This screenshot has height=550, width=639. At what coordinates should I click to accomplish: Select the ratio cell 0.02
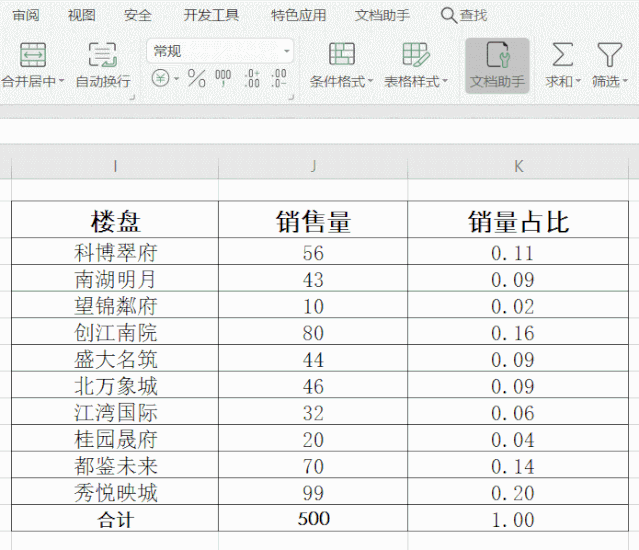518,305
